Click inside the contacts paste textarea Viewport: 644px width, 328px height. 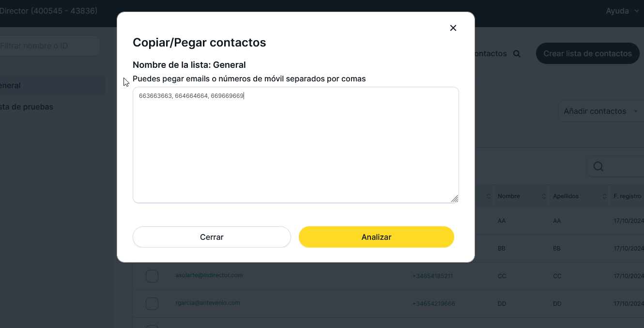pyautogui.click(x=295, y=145)
